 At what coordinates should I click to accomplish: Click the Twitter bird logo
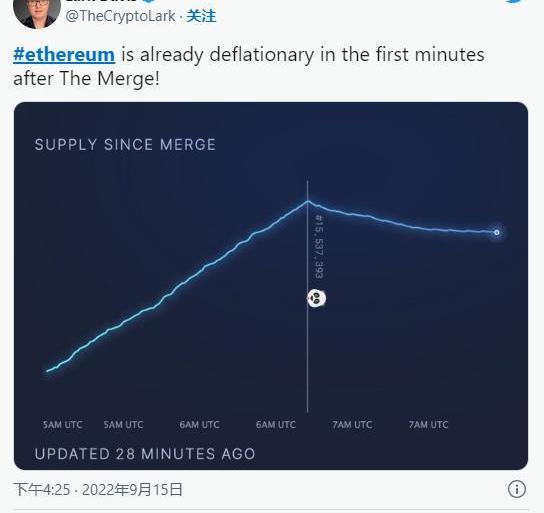(519, 2)
